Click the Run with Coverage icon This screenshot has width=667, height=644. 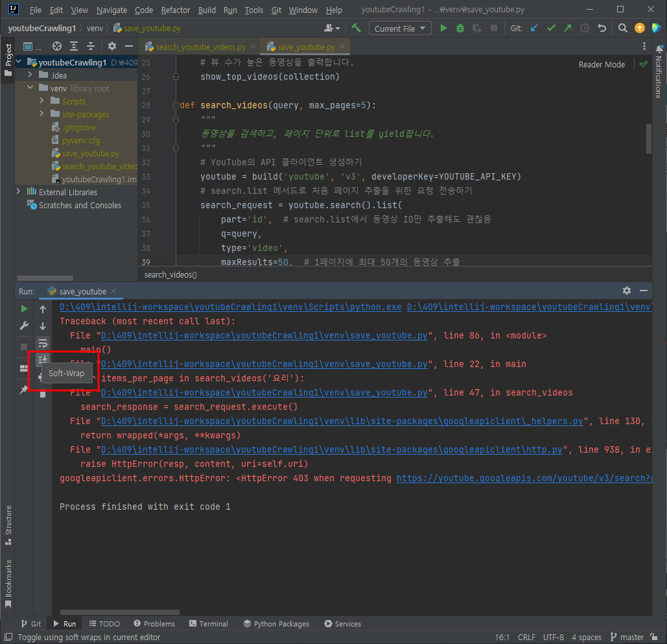477,28
